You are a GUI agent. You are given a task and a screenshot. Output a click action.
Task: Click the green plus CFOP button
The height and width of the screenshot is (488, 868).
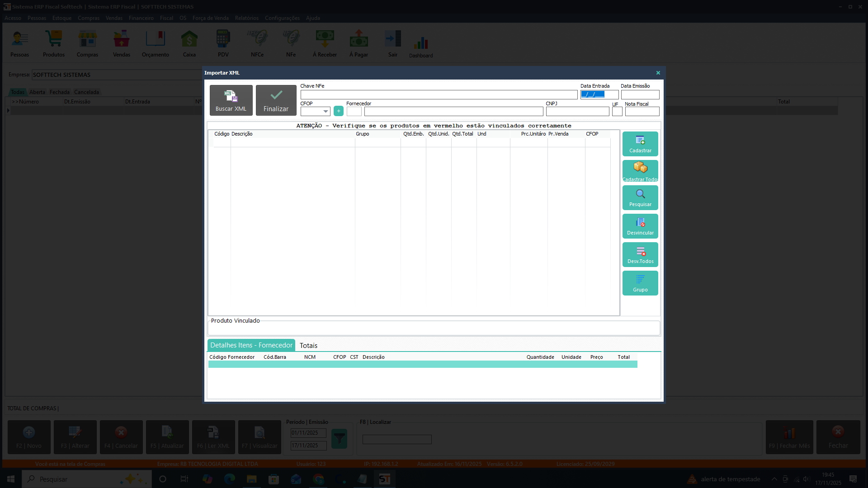(338, 111)
